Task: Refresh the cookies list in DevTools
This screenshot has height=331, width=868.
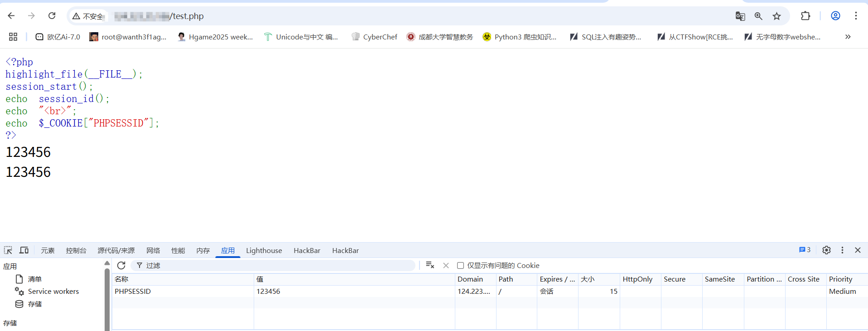Action: [x=121, y=266]
